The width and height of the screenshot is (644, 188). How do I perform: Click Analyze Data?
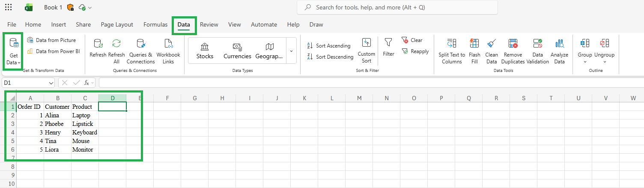(559, 51)
